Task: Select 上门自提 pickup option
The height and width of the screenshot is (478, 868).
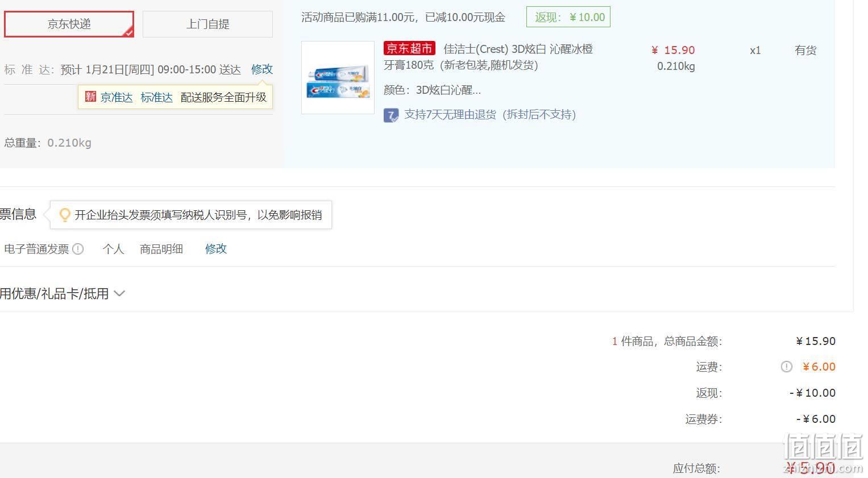Action: point(207,24)
